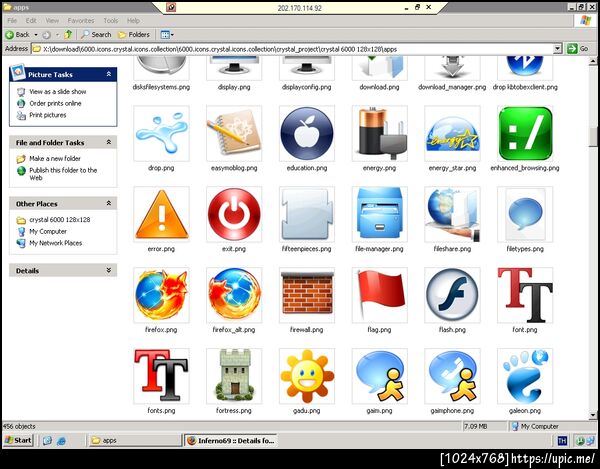Click the vertical scrollbar down arrow
The image size is (600, 469).
point(593,415)
